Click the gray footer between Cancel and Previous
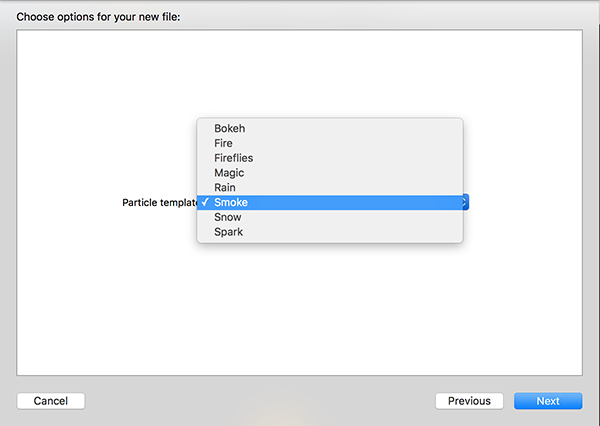This screenshot has height=426, width=600. point(260,401)
